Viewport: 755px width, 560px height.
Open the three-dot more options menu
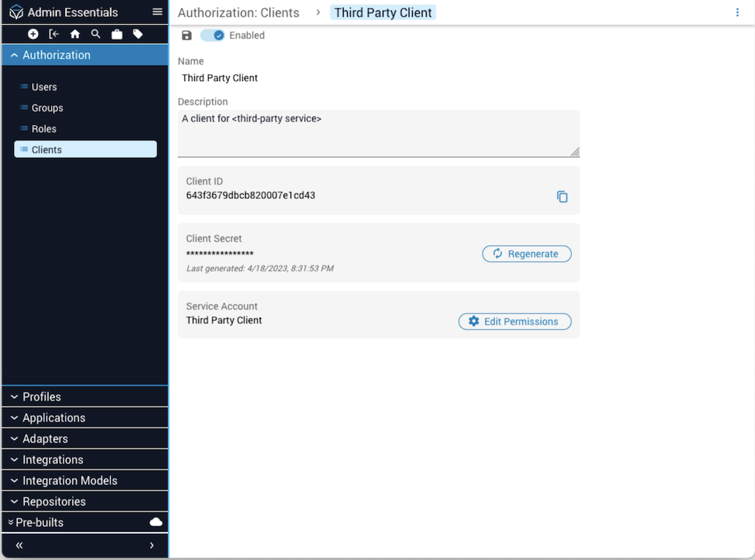(x=738, y=13)
